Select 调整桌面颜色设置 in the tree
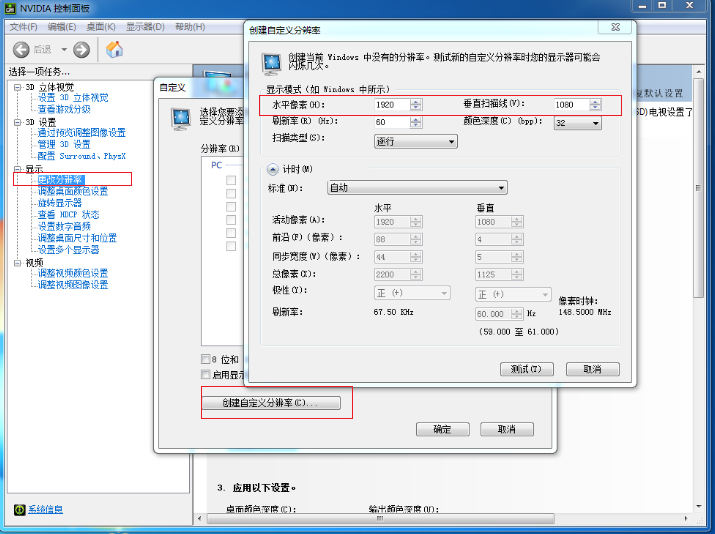 pos(73,192)
